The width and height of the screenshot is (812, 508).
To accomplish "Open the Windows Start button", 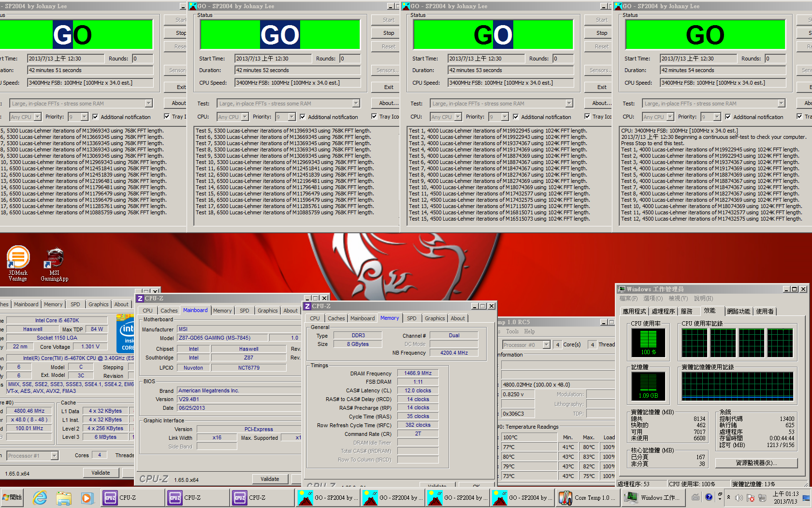I will [x=13, y=497].
